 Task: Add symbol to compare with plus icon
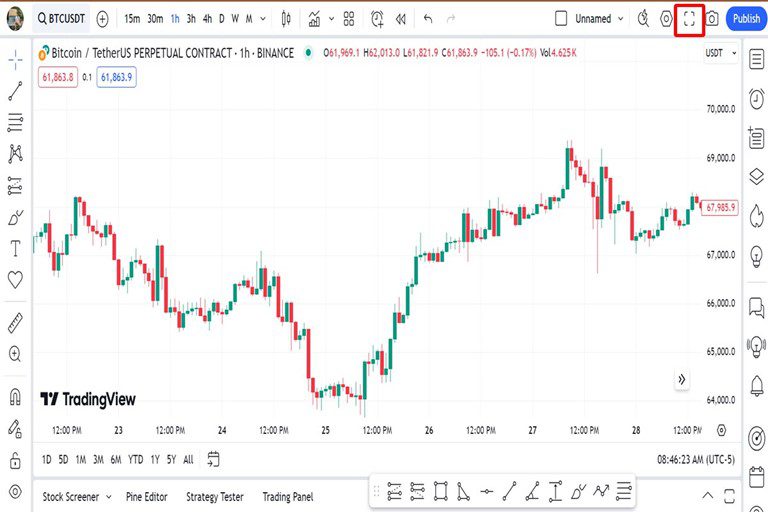tap(102, 19)
